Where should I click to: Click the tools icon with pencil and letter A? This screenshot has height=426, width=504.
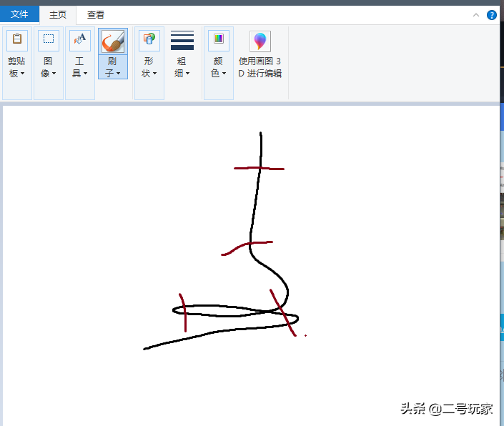click(80, 40)
